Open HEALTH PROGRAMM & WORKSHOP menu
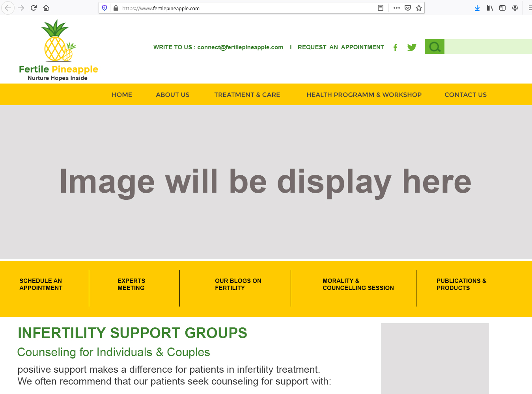 [x=364, y=95]
